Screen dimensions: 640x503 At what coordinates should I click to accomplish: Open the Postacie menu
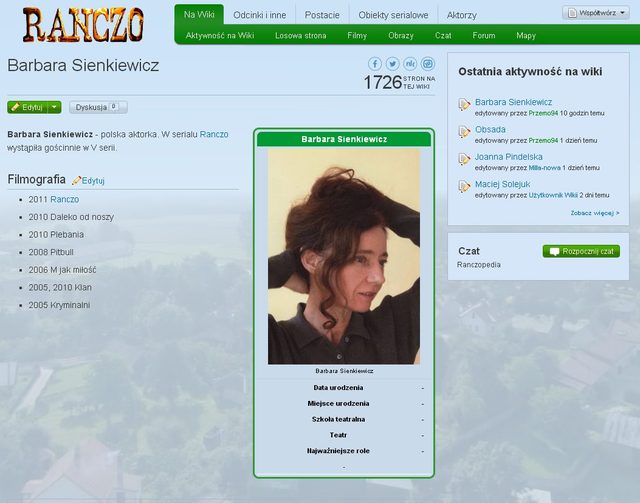tap(322, 15)
